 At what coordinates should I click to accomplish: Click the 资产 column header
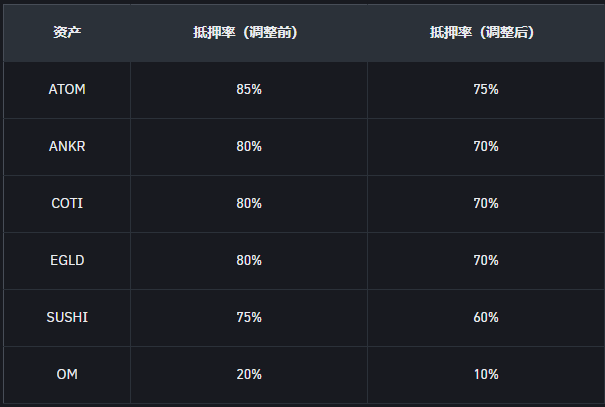[67, 32]
